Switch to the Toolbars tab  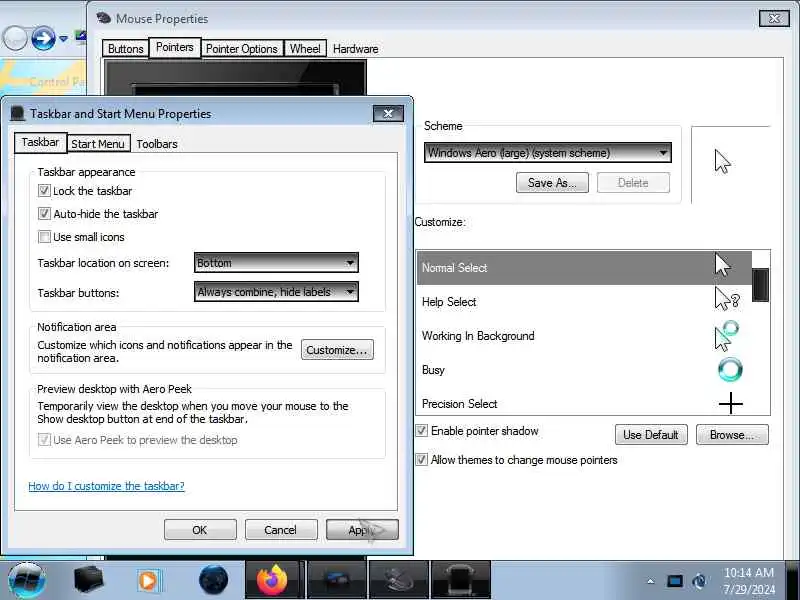(x=157, y=144)
